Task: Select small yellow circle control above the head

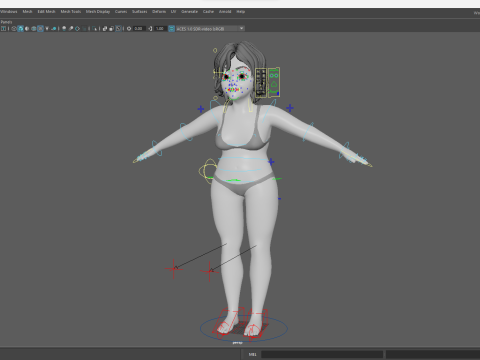Action: [x=215, y=50]
